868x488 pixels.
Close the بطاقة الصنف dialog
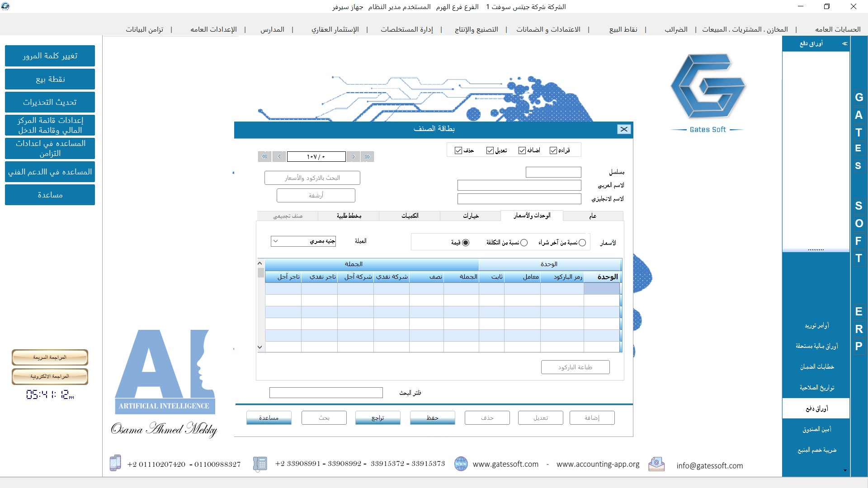[x=624, y=129]
